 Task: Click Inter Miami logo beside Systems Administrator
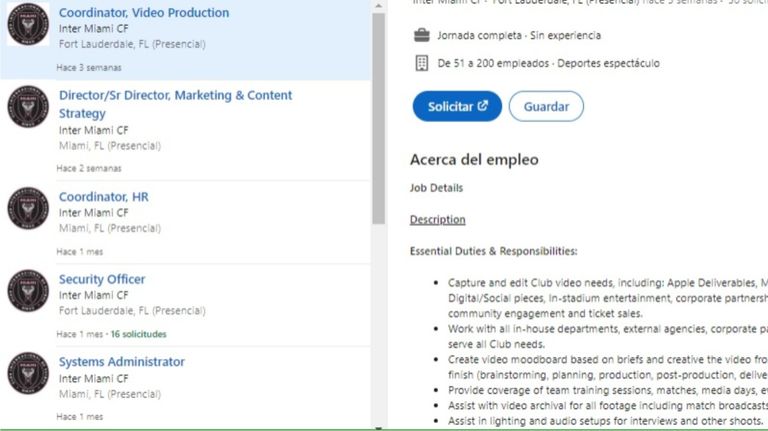coord(28,373)
